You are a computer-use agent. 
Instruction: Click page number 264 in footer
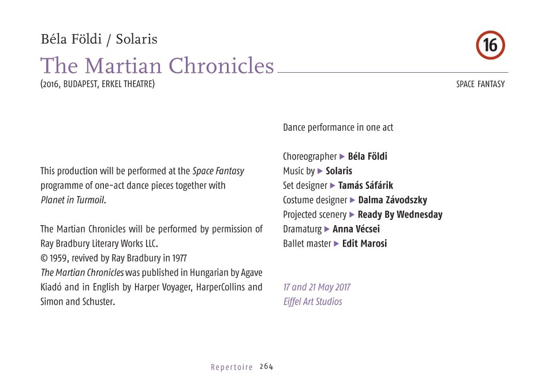tap(266, 367)
